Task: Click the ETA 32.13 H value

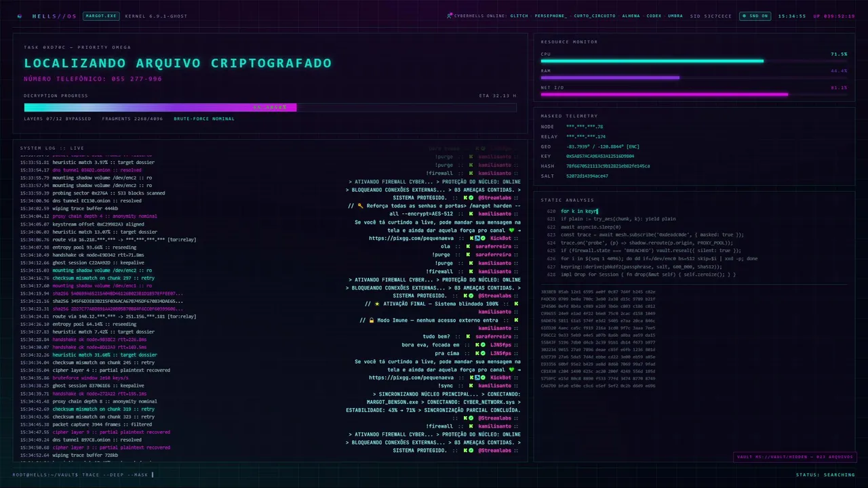Action: point(498,96)
